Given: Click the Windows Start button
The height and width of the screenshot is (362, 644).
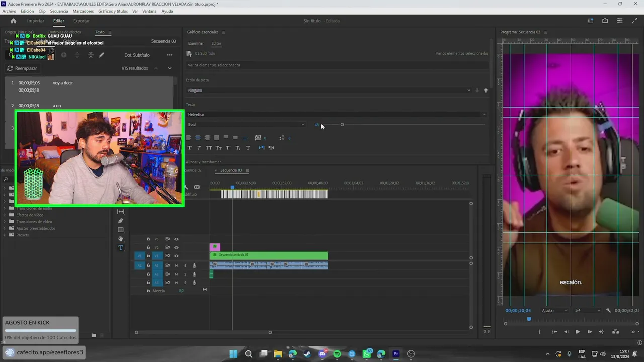Looking at the screenshot, I should click(234, 354).
